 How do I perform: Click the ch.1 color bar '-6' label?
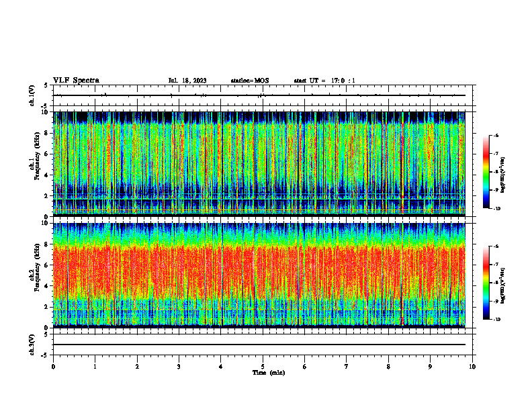point(496,135)
